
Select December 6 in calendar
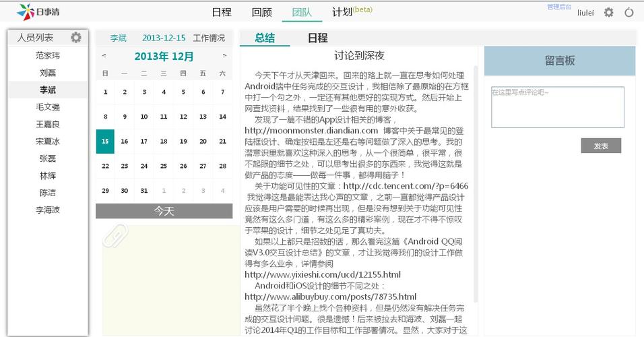pyautogui.click(x=203, y=92)
